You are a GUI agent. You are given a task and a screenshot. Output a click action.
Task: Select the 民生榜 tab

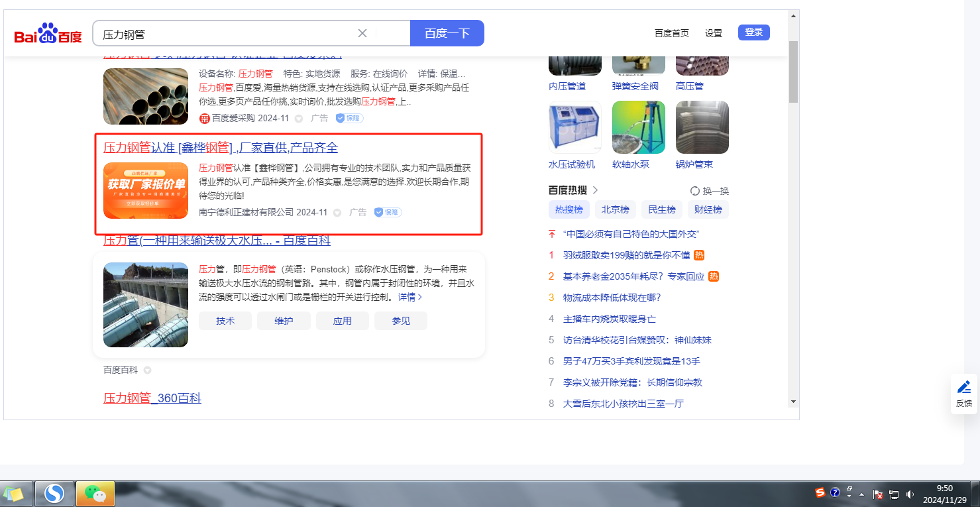pos(662,210)
